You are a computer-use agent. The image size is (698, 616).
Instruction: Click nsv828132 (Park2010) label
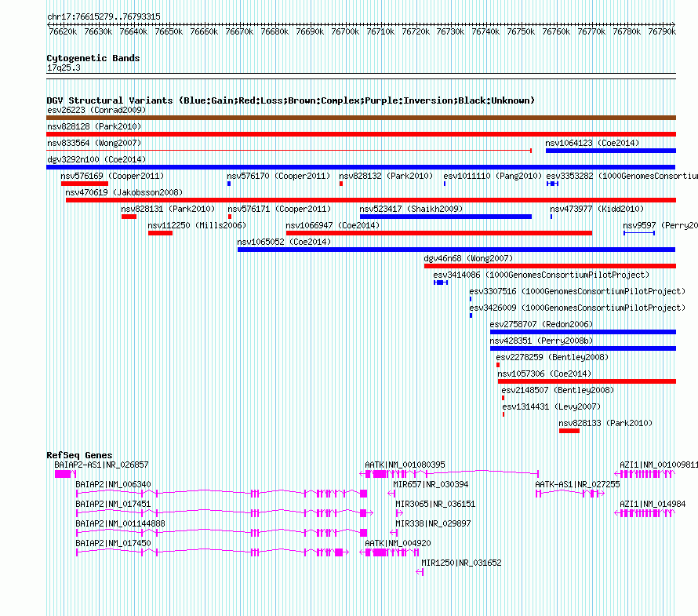[x=386, y=176]
